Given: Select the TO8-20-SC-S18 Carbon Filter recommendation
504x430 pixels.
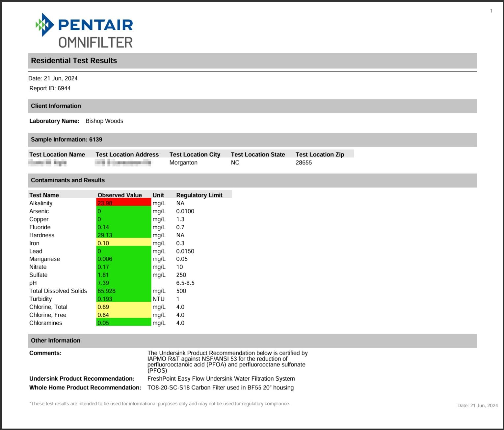Looking at the screenshot, I should coord(221,387).
